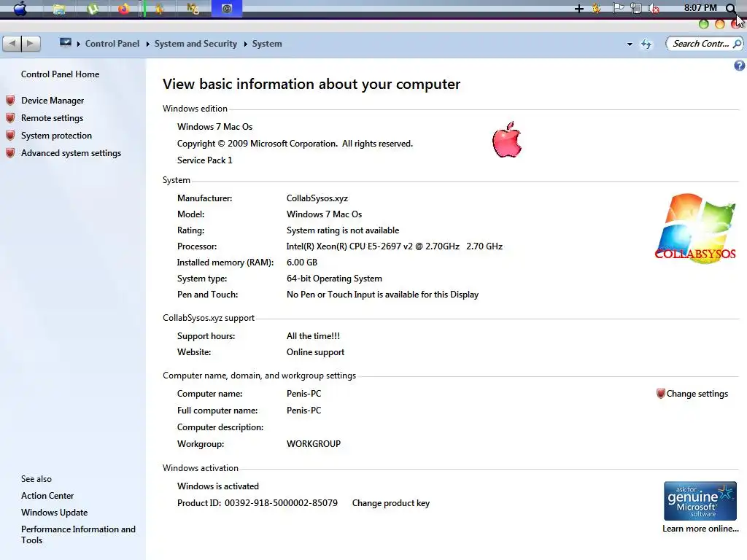
Task: Open the help question mark icon
Action: point(740,66)
